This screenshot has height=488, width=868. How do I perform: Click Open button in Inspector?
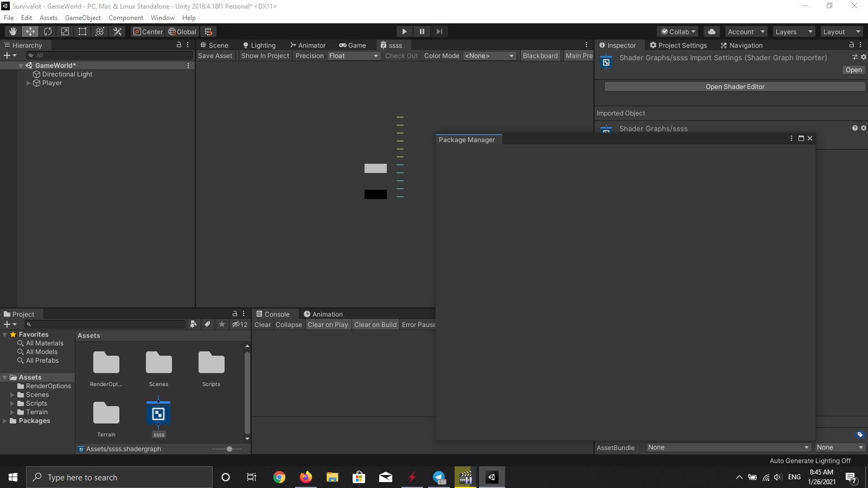tap(853, 70)
